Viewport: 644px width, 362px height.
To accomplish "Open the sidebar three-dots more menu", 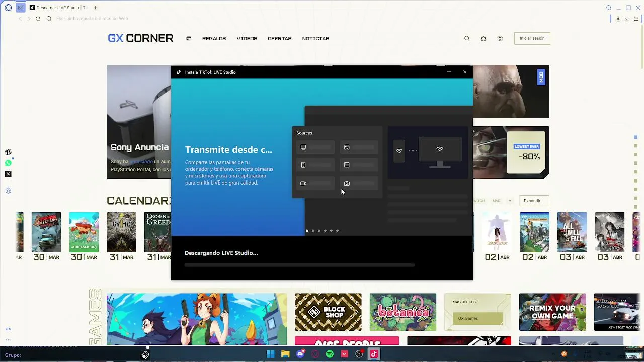I will tap(8, 339).
